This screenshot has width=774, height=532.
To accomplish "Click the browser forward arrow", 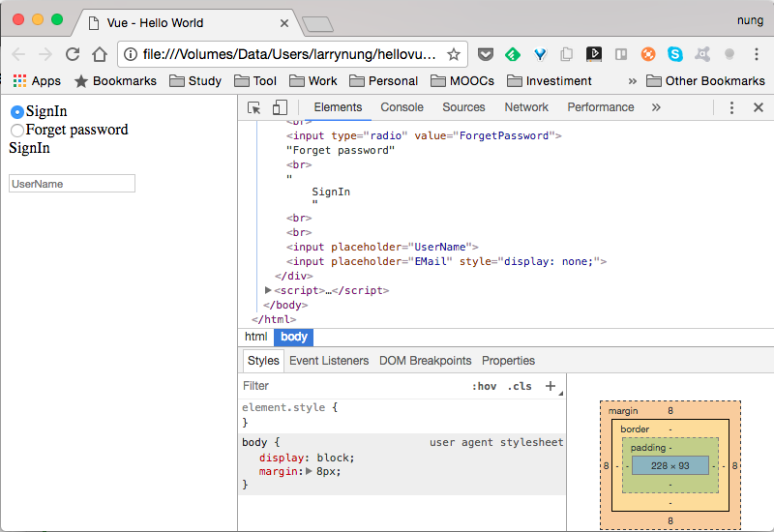I will tap(45, 54).
